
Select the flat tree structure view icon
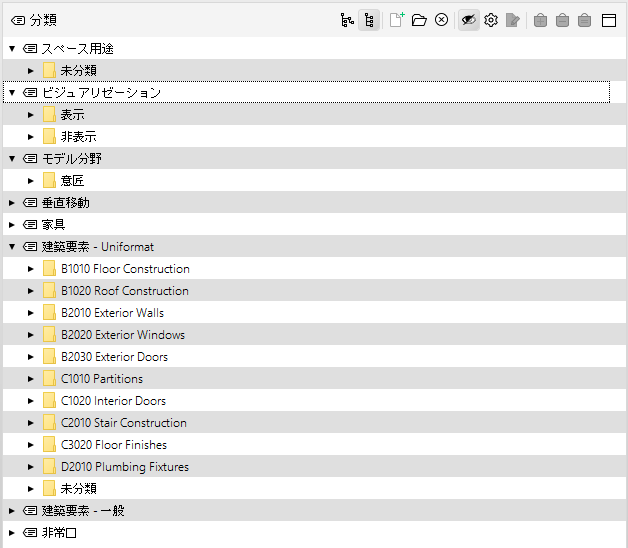pos(369,20)
